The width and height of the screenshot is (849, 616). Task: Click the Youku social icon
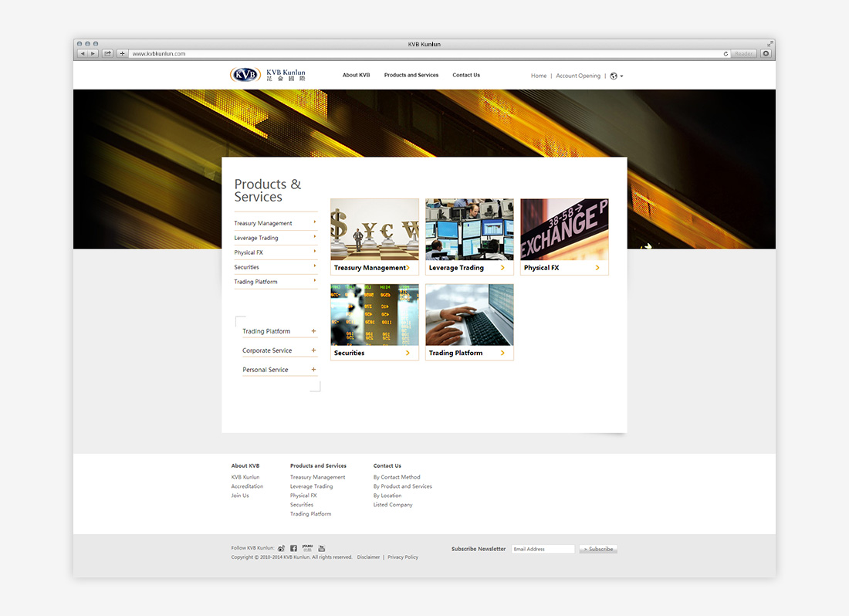(307, 547)
